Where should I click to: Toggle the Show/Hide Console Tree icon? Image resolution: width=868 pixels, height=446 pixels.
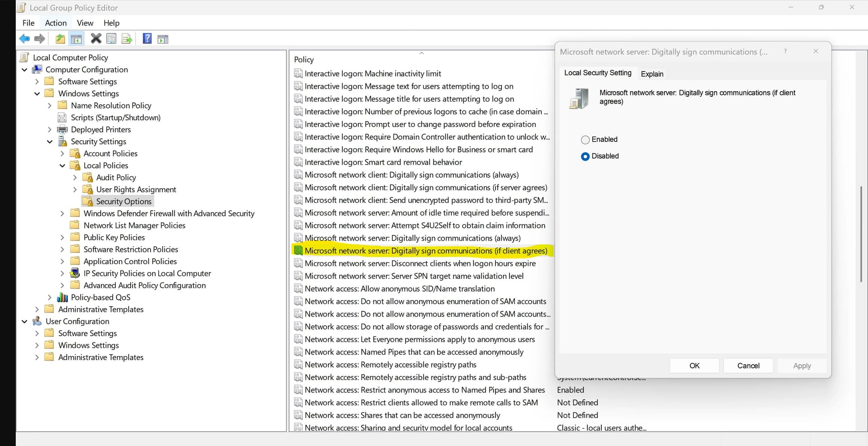(76, 39)
